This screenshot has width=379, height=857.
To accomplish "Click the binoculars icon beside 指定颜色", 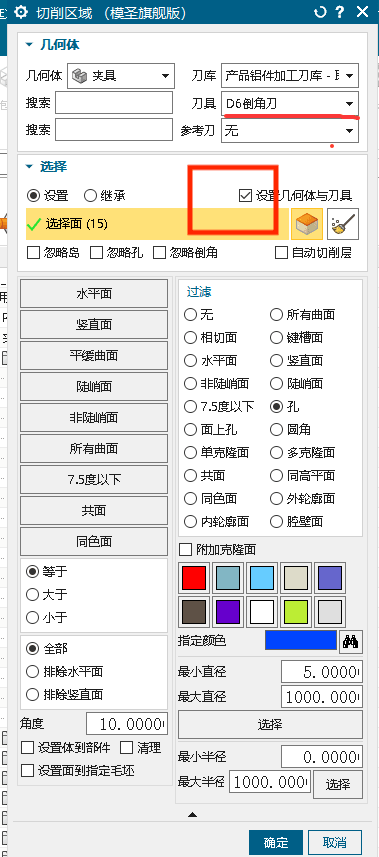I will [350, 641].
